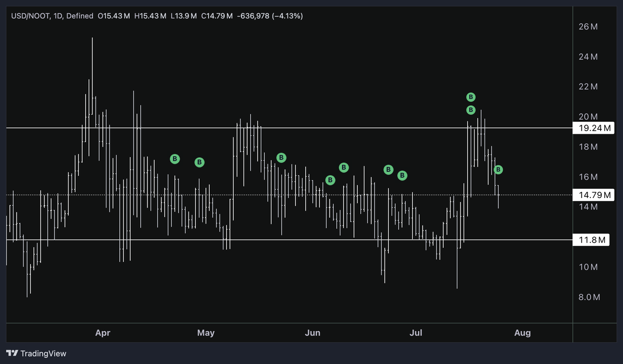The image size is (623, 364).
Task: Click the 8.0 M price axis label
Action: 589,298
